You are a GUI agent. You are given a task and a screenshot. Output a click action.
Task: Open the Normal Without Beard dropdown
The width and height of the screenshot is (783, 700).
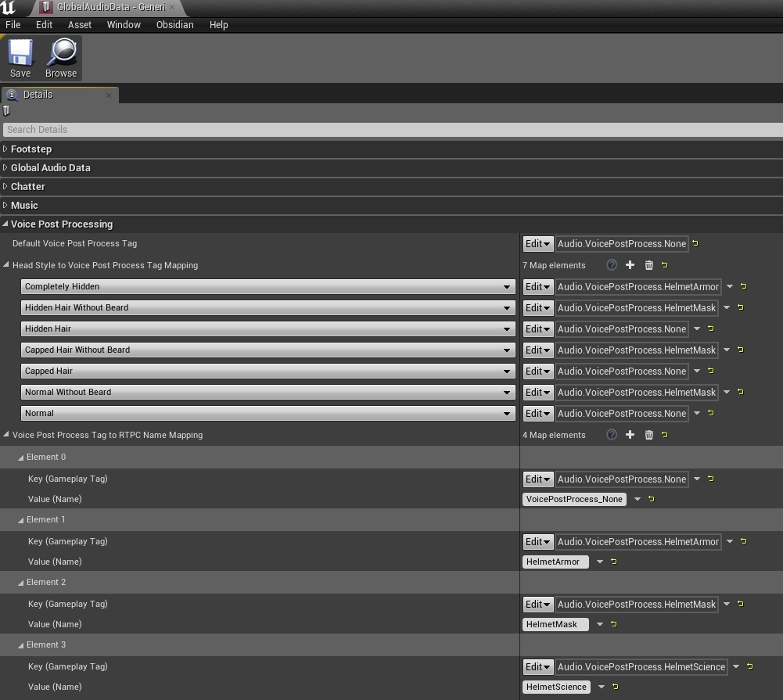click(268, 392)
